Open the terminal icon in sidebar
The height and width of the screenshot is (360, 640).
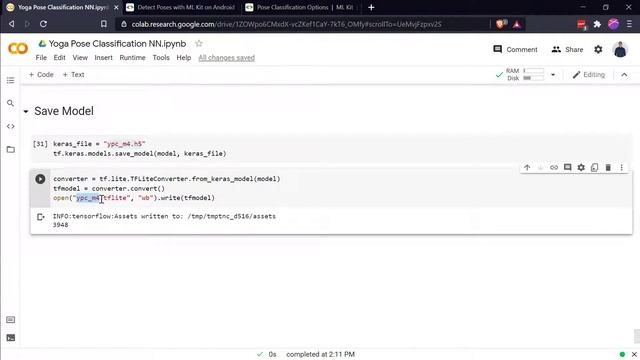click(11, 338)
